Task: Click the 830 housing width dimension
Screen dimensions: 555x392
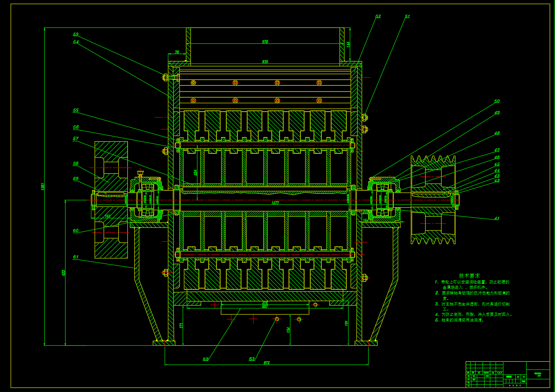Action: tap(265, 62)
